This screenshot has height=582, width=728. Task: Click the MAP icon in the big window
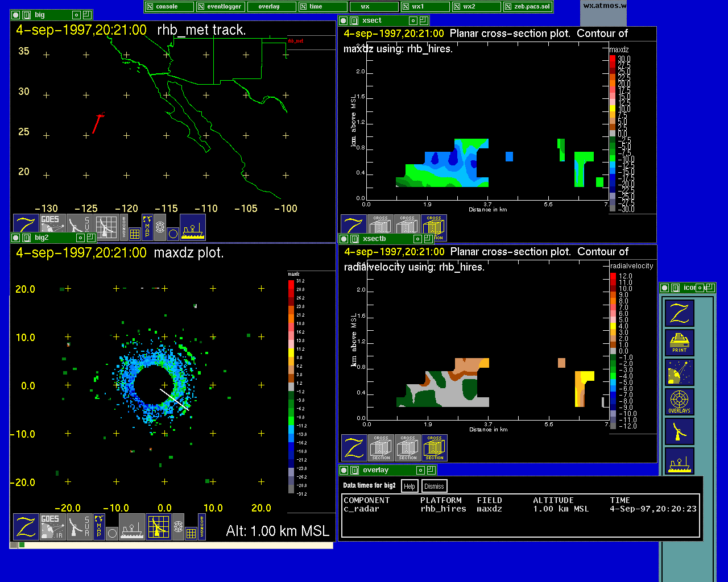point(147,227)
